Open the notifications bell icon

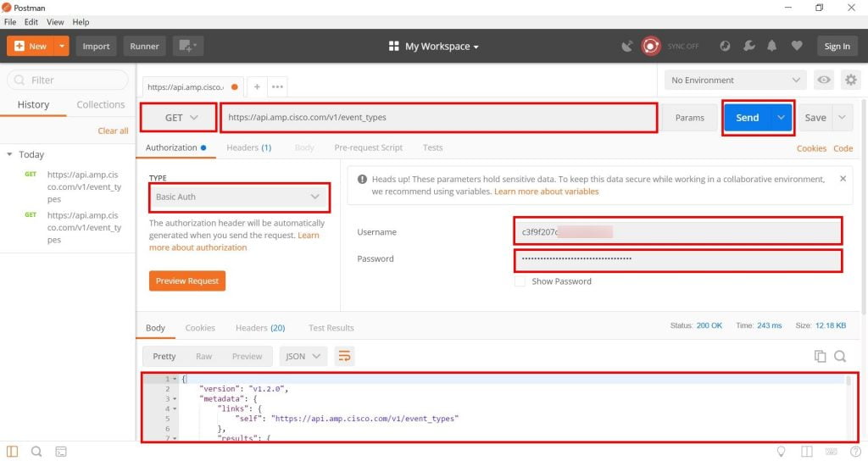pyautogui.click(x=771, y=46)
